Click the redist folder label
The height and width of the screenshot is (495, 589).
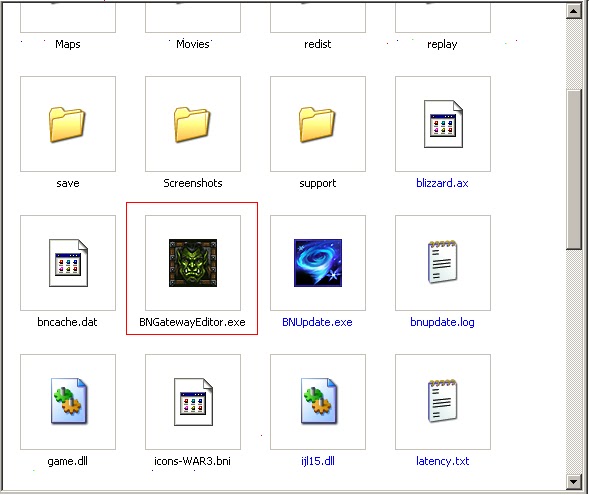point(317,44)
